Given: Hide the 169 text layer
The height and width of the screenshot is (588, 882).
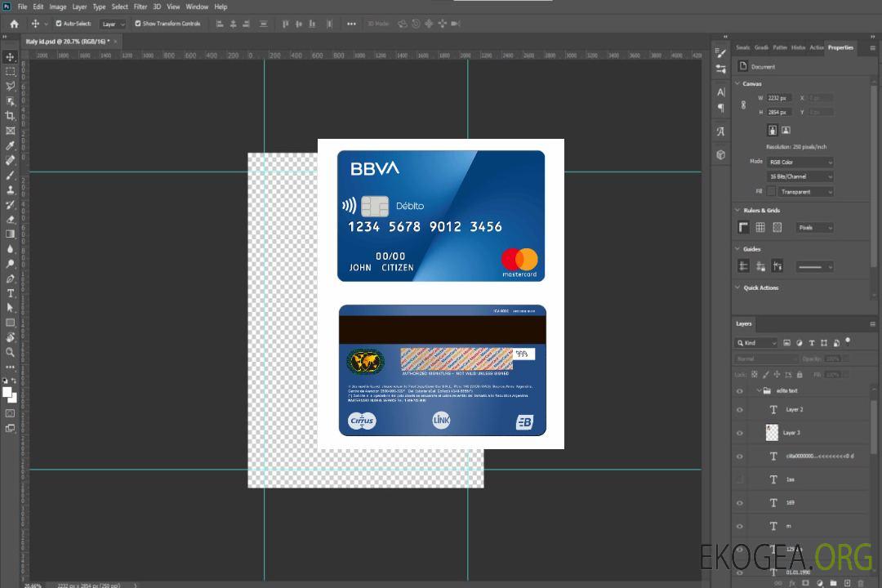Looking at the screenshot, I should click(740, 504).
